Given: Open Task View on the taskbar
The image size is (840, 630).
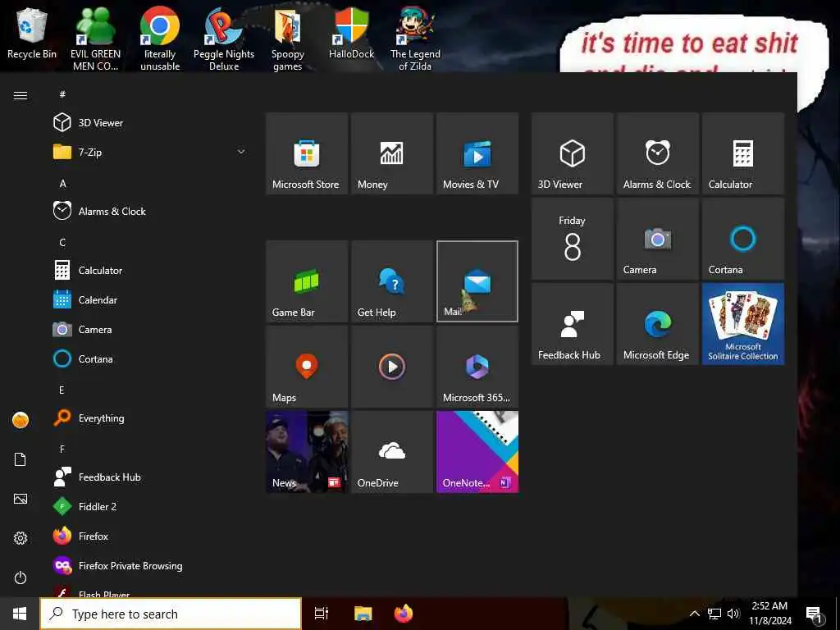Looking at the screenshot, I should click(x=322, y=614).
